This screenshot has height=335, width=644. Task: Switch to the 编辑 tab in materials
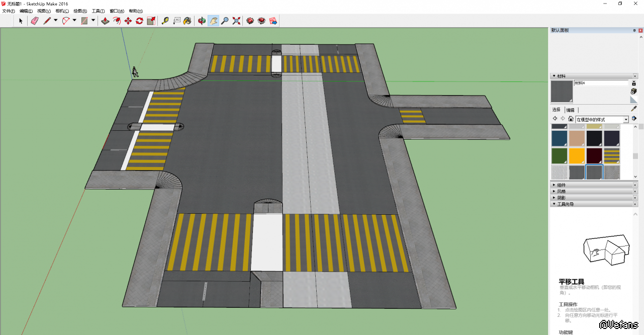click(570, 110)
